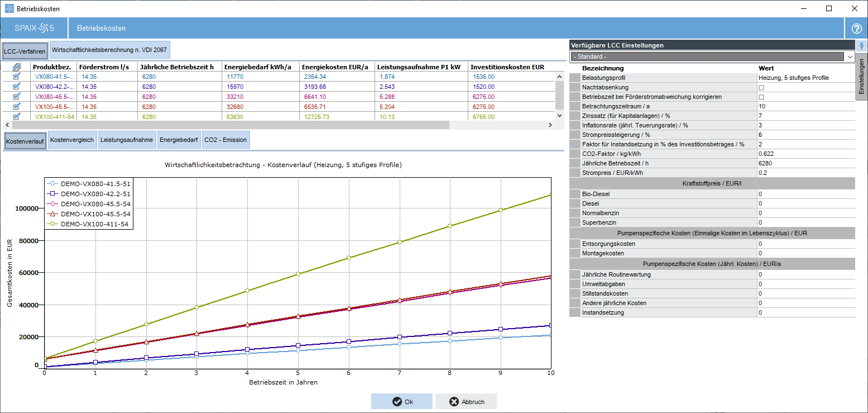Viewport: 868px width, 413px height.
Task: Cancel with the Abbruch button
Action: click(466, 402)
